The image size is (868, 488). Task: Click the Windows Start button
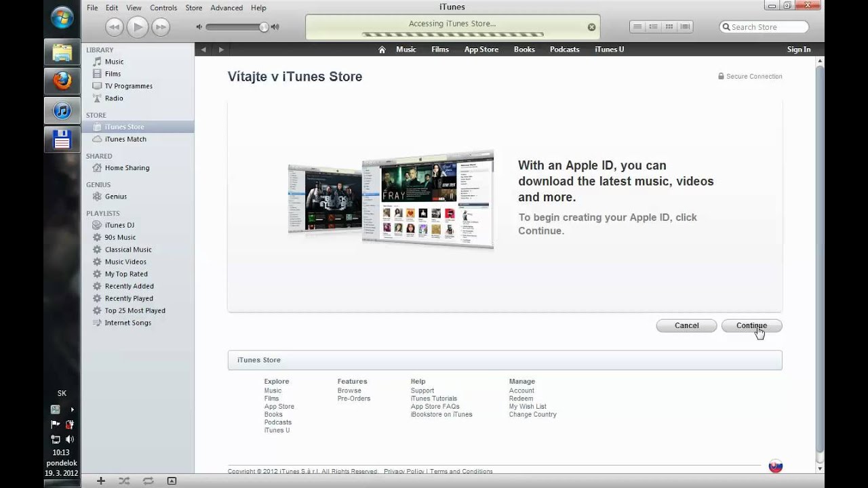pos(62,17)
